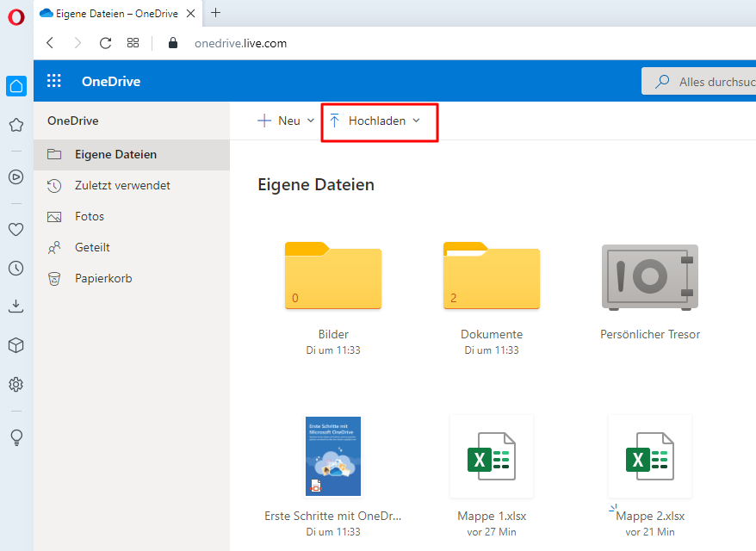Viewport: 756px width, 551px height.
Task: Open Opera player icon in sidebar
Action: [15, 176]
